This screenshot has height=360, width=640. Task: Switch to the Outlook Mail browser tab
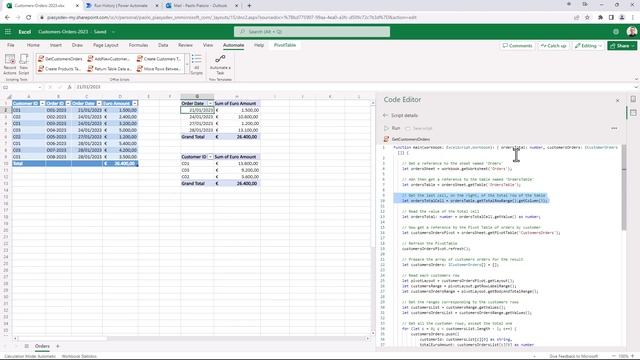[201, 6]
